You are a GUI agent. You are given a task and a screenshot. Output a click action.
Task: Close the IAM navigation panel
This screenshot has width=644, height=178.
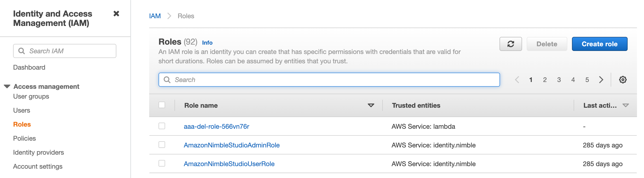116,14
